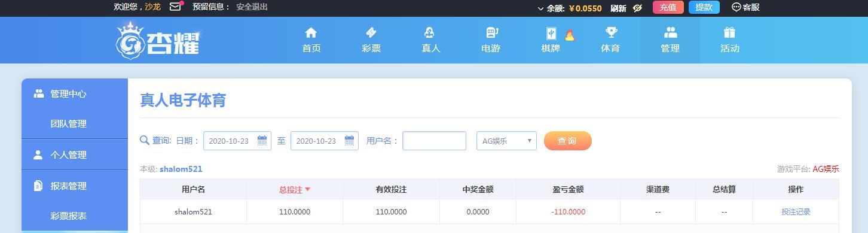Screen dimensions: 868x233
Task: Click 安全退出 logout link
Action: pyautogui.click(x=252, y=7)
